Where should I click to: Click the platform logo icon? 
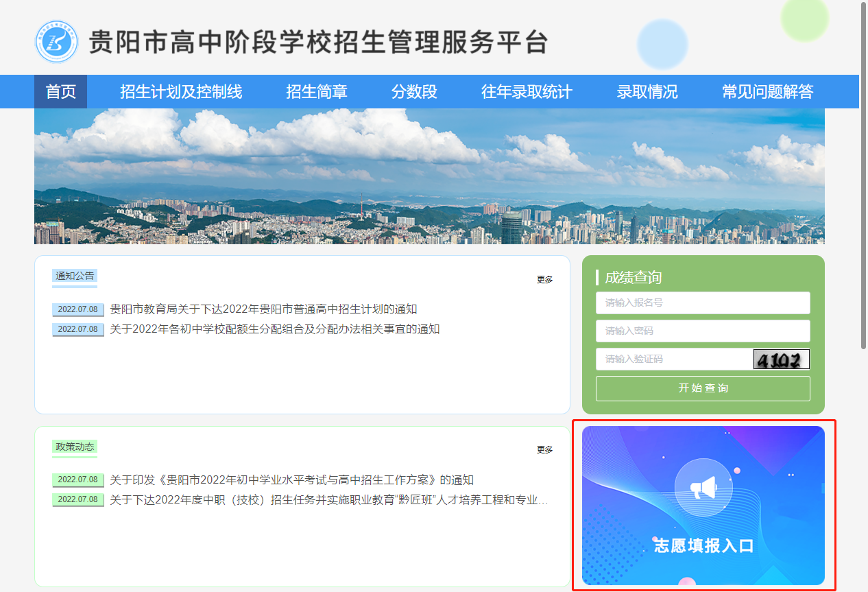tap(57, 42)
